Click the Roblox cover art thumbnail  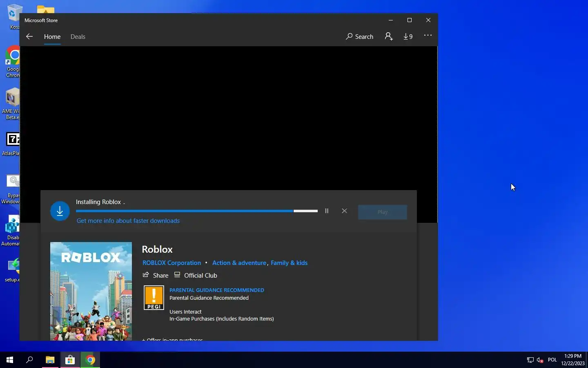point(91,291)
